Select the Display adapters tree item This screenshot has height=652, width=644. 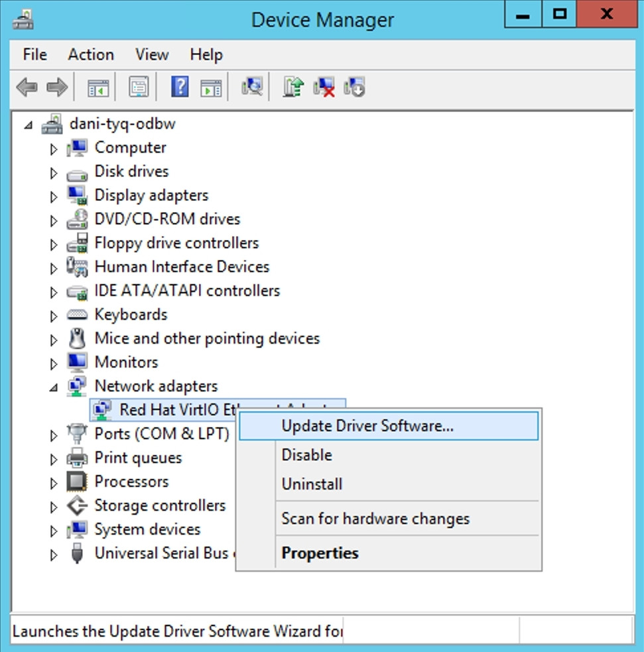click(151, 195)
